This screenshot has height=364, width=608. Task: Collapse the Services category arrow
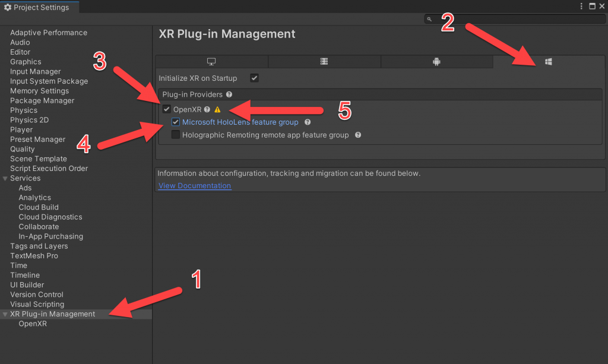click(x=5, y=179)
